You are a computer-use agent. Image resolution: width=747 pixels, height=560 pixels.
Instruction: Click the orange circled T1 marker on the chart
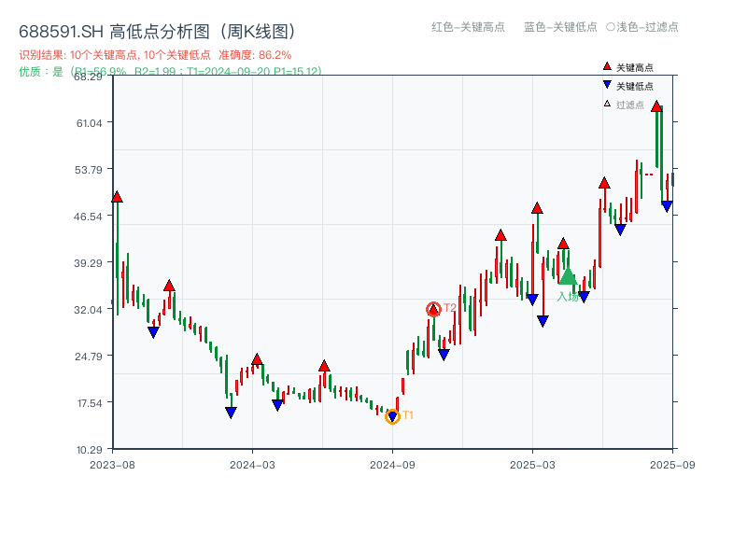[x=393, y=415]
